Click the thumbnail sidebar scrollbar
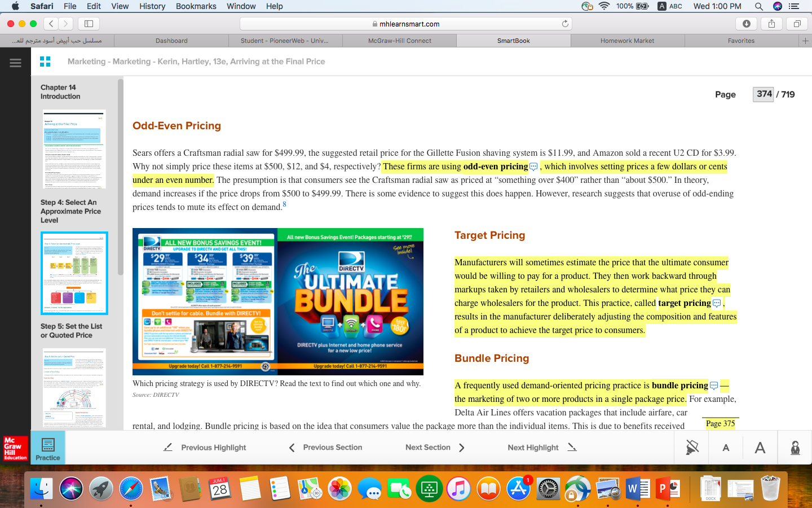This screenshot has height=508, width=812. 120,177
